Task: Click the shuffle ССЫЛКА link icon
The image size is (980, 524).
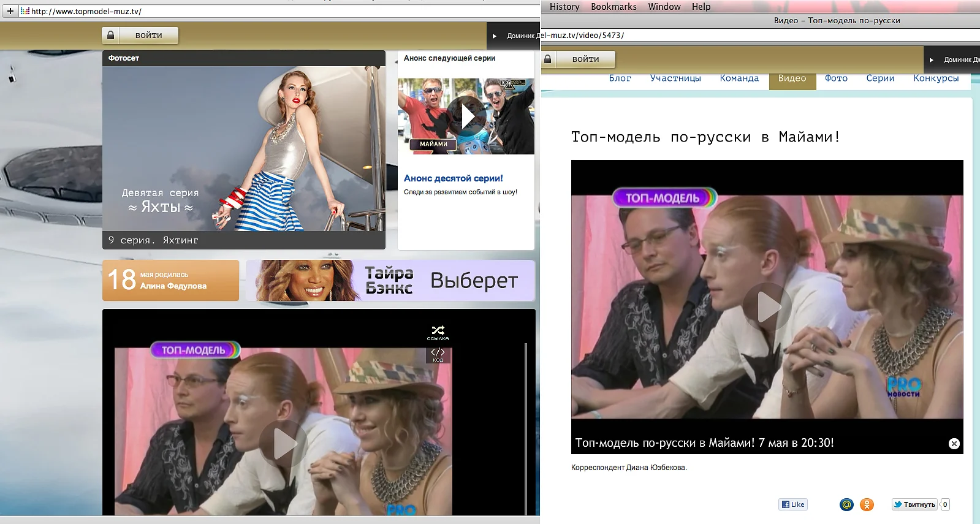Action: [438, 333]
